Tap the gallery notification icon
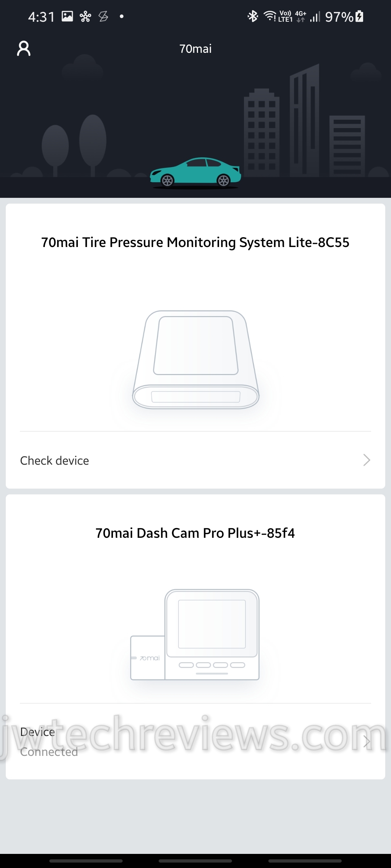391x868 pixels. 67,16
